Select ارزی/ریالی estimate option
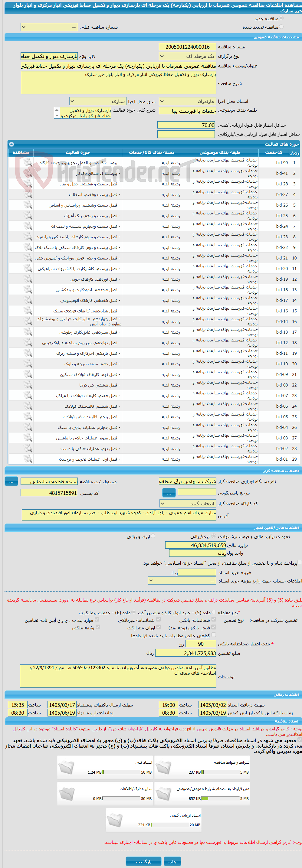This screenshot has height=868, width=302. 214,536
